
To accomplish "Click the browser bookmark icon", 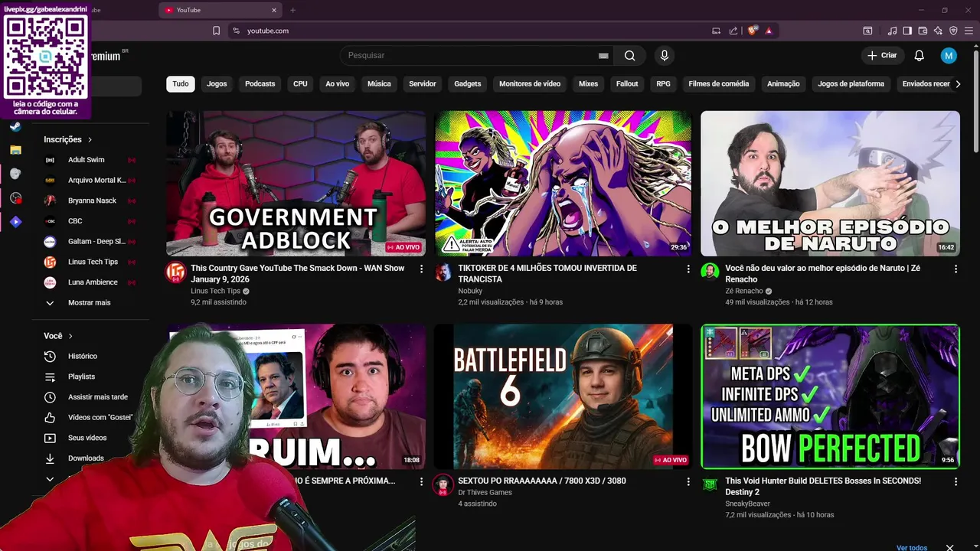I will (216, 31).
